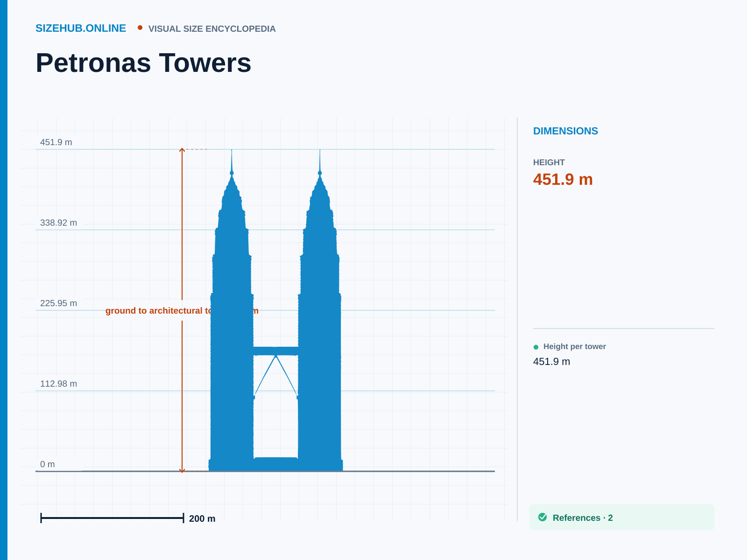Click the DIMENSIONS panel heading
This screenshot has width=747, height=560.
pyautogui.click(x=565, y=131)
